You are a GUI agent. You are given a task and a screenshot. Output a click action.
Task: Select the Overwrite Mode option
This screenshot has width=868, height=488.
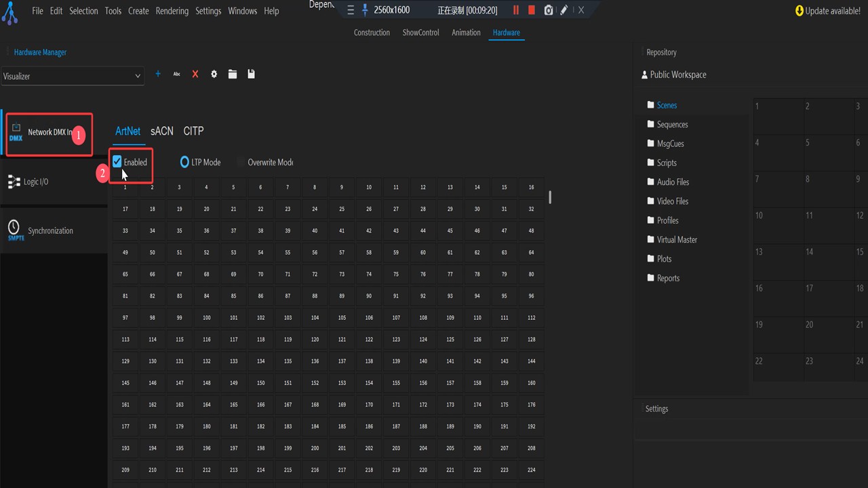coord(241,162)
